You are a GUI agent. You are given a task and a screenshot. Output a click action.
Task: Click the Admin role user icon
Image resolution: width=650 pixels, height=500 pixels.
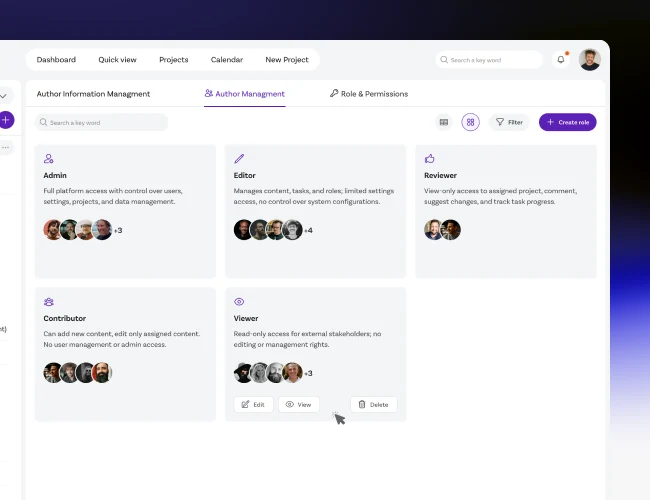tap(49, 159)
